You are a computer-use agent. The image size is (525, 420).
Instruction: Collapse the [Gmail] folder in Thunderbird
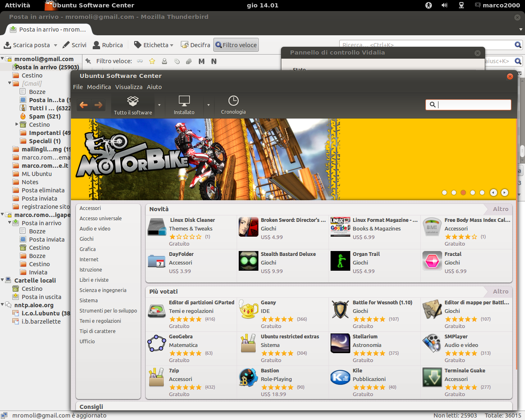click(x=10, y=83)
